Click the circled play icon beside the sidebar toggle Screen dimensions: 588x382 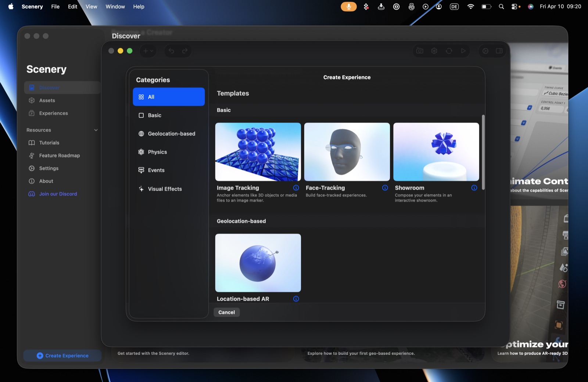pyautogui.click(x=485, y=51)
